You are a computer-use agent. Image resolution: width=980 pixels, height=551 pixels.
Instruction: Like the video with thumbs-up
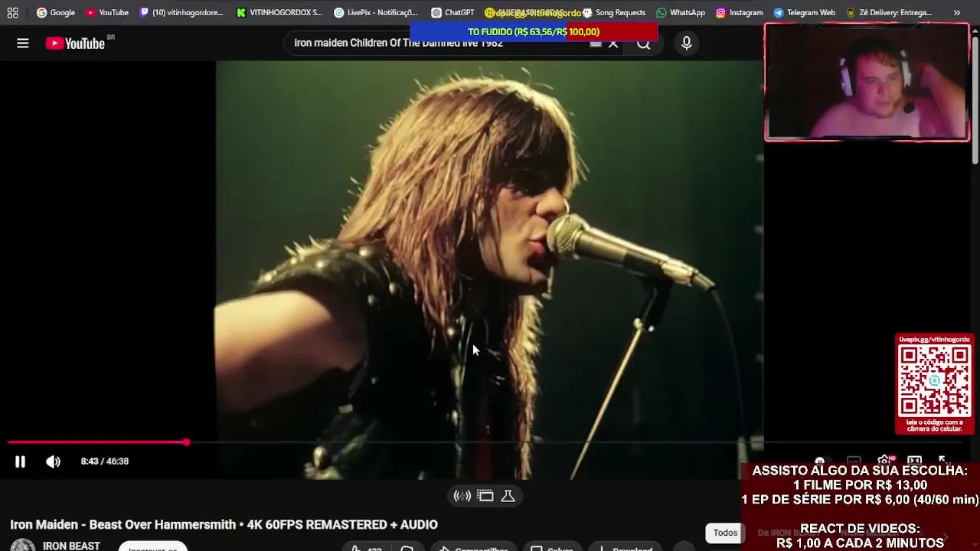365,548
